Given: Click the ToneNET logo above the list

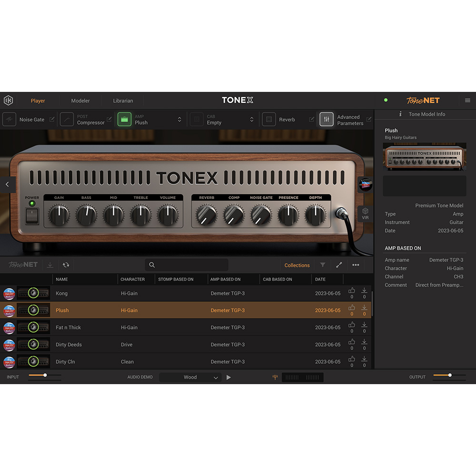Looking at the screenshot, I should [23, 265].
